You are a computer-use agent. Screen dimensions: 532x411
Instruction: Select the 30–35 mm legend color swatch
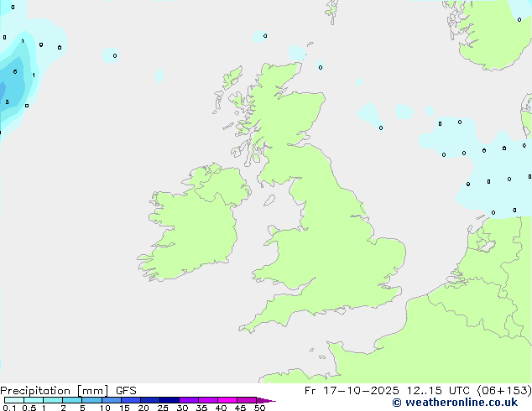[189, 400]
